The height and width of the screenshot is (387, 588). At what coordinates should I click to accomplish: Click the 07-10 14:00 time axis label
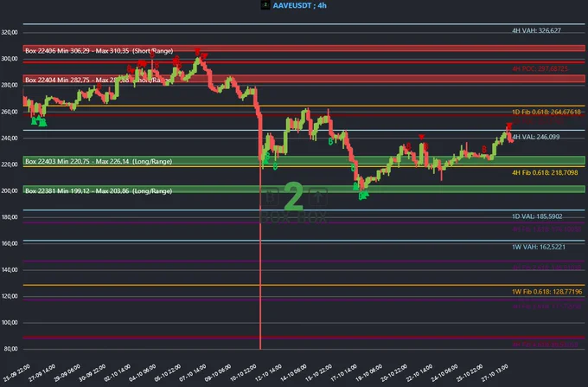click(192, 373)
